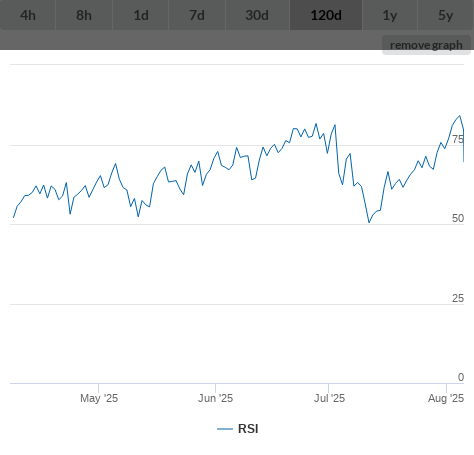The image size is (474, 455).
Task: Click the 0 y-axis label
Action: [x=461, y=377]
